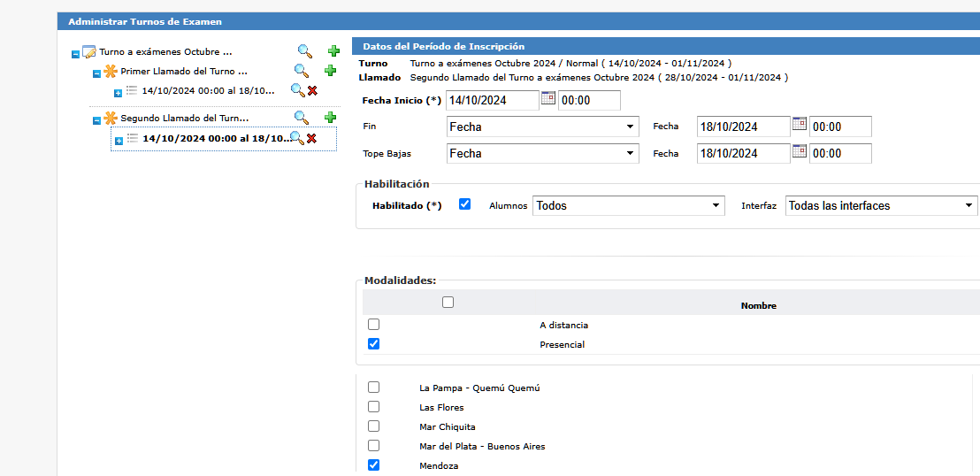Click list icon of period under Primer Llamado
The height and width of the screenshot is (476, 980).
[132, 91]
